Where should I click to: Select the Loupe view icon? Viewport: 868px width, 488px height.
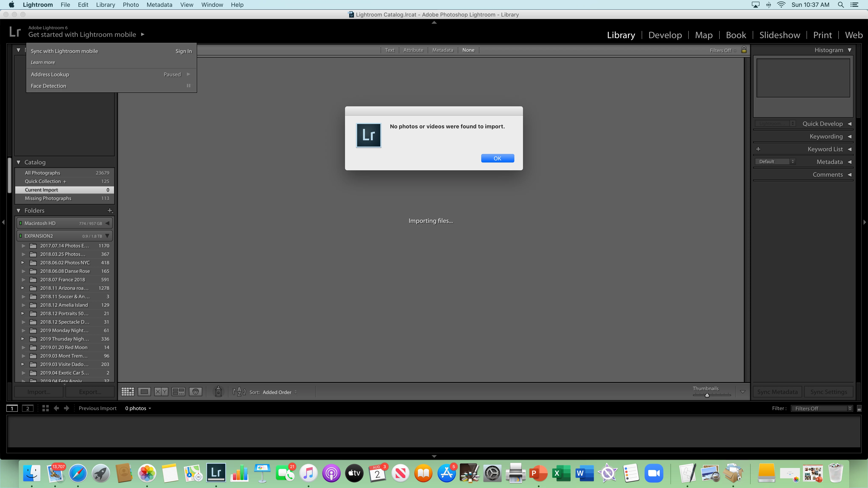pyautogui.click(x=144, y=392)
